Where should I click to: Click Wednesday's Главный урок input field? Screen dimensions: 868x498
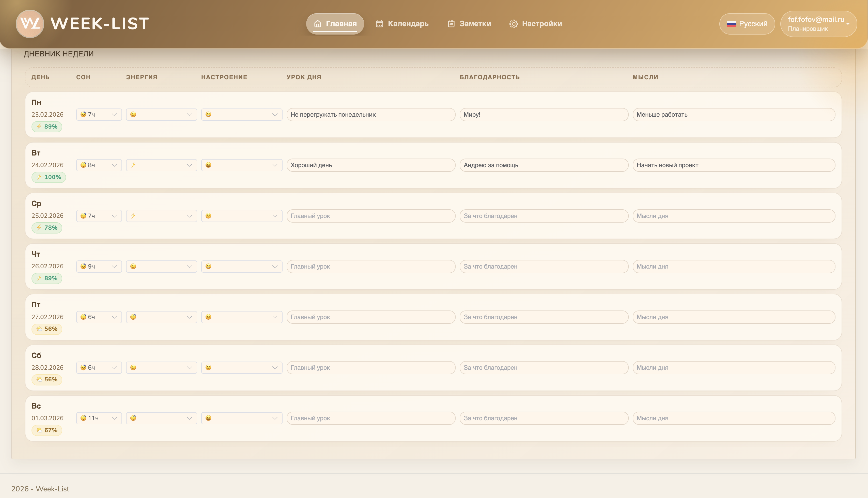(371, 216)
